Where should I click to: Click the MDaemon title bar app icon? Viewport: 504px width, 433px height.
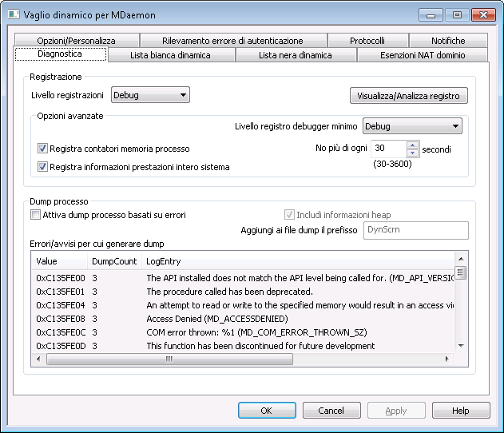tap(14, 14)
